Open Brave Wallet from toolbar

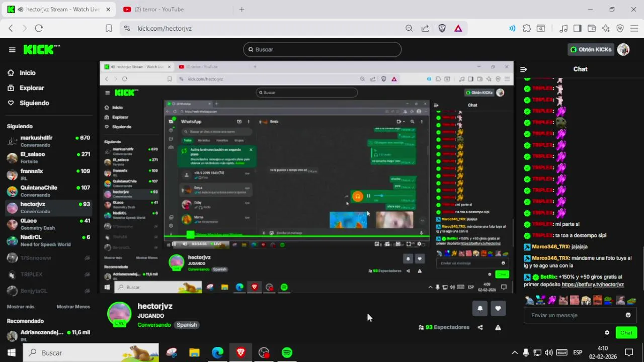click(x=592, y=28)
